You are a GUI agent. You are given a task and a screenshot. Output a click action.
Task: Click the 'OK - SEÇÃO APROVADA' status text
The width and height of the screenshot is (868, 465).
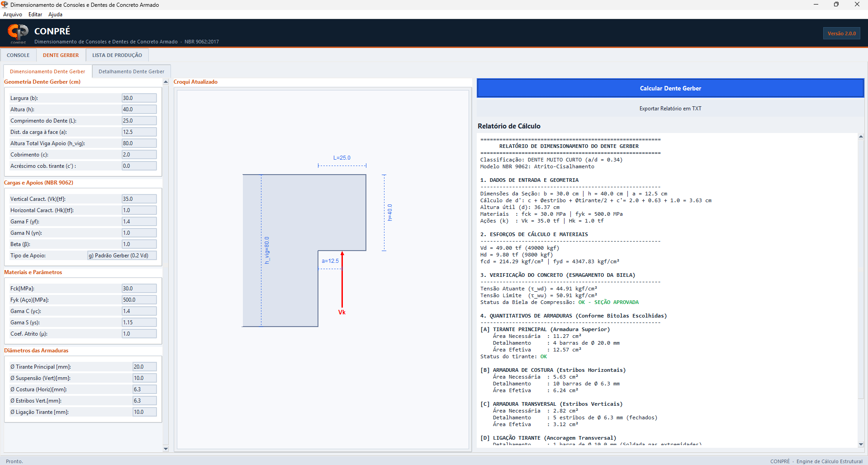click(608, 302)
